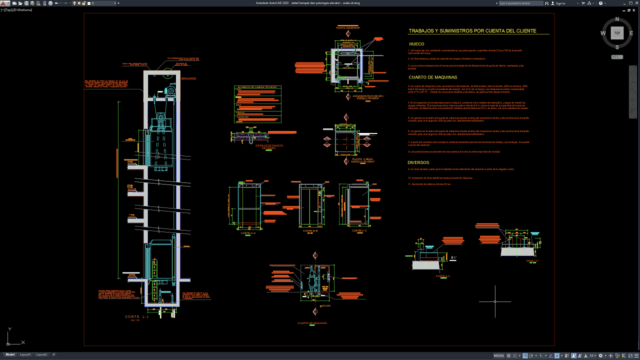Click the graphics performance icon

coord(623,356)
